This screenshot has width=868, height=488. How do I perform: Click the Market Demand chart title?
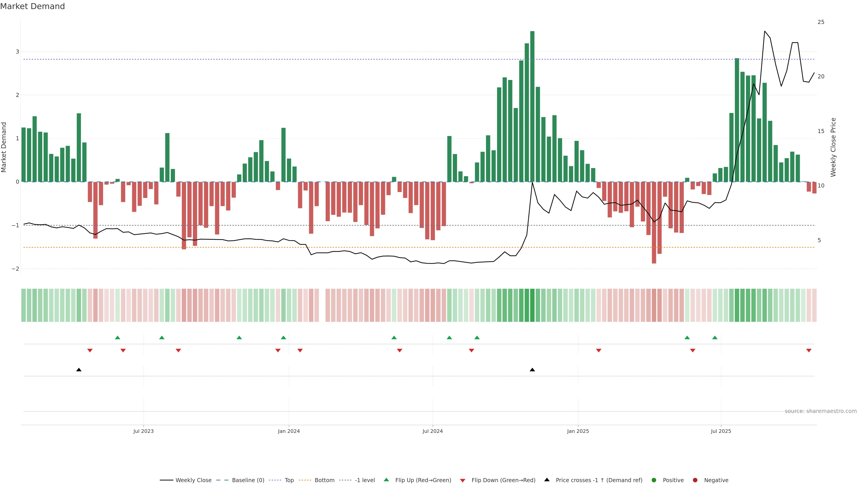click(x=33, y=6)
